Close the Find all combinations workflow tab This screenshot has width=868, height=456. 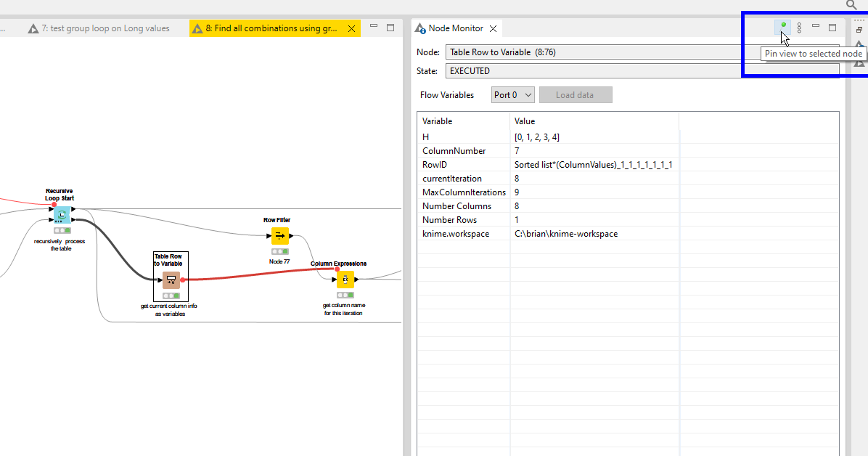[x=352, y=29]
